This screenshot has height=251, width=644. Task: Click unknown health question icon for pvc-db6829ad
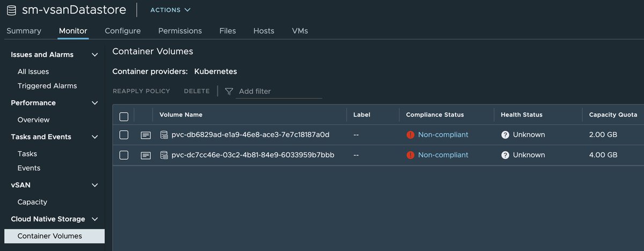(x=505, y=135)
